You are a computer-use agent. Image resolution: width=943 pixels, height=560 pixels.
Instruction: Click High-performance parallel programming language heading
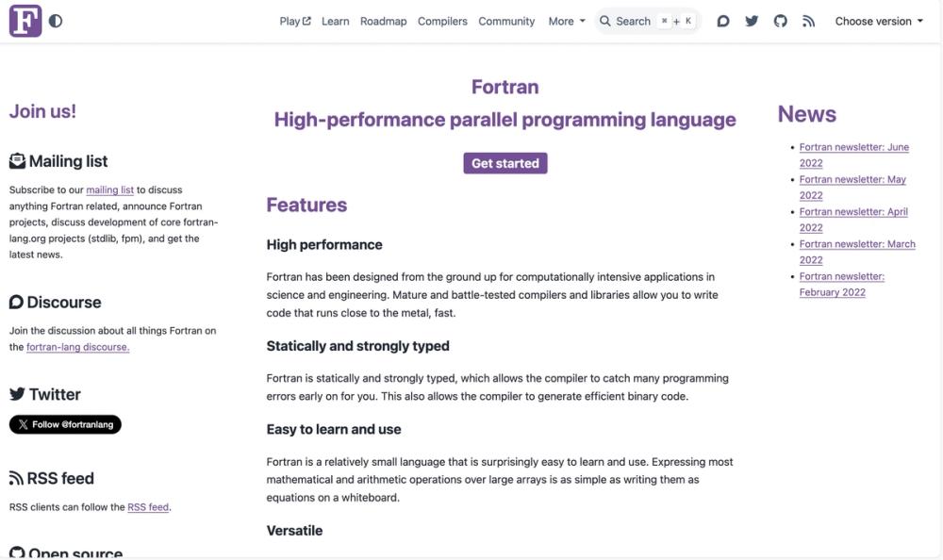pyautogui.click(x=505, y=120)
